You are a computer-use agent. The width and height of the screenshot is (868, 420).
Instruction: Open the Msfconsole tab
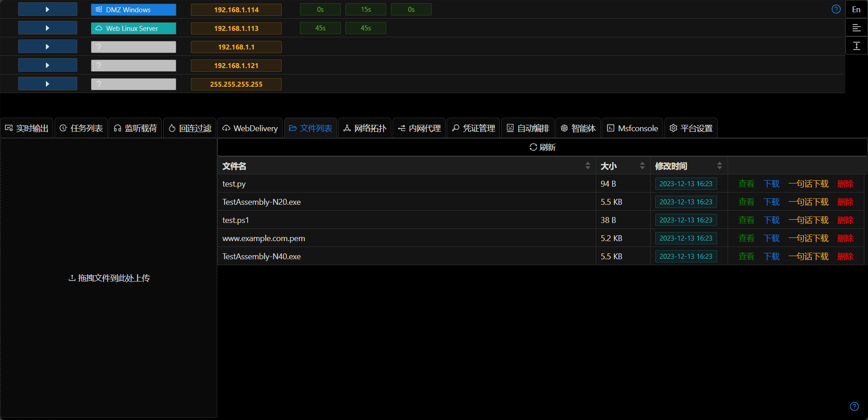click(633, 128)
